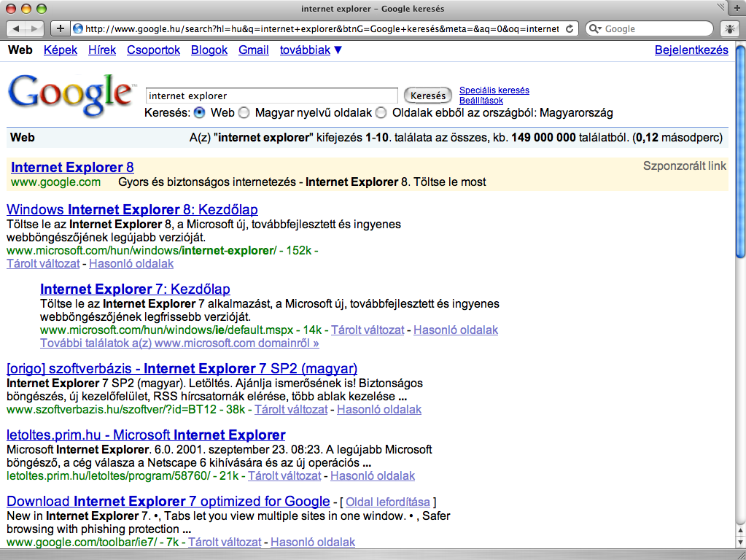Screen dimensions: 746x560
Task: Select the Oldalak ebből az országból option
Action: (381, 113)
